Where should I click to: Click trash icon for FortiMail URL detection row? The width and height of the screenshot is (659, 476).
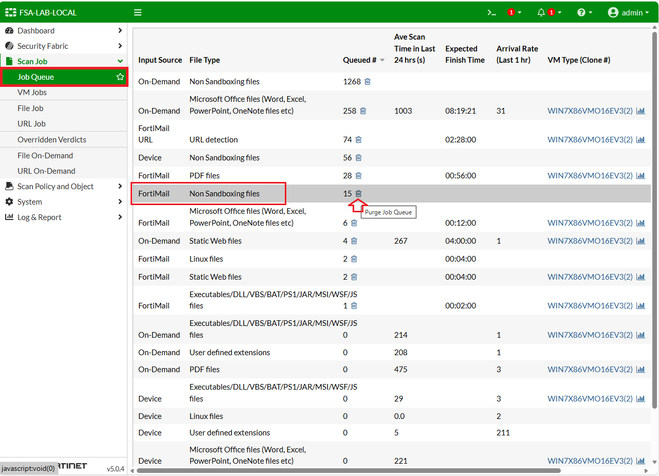click(358, 140)
